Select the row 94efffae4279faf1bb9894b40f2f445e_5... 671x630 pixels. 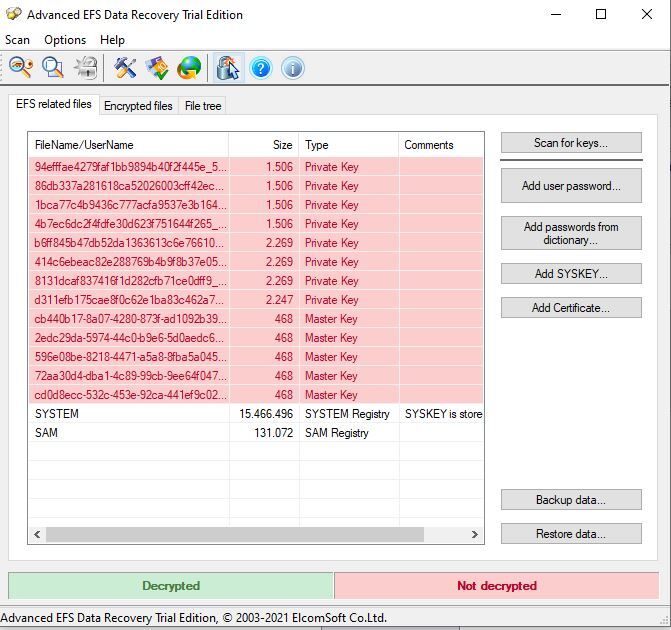pyautogui.click(x=256, y=166)
